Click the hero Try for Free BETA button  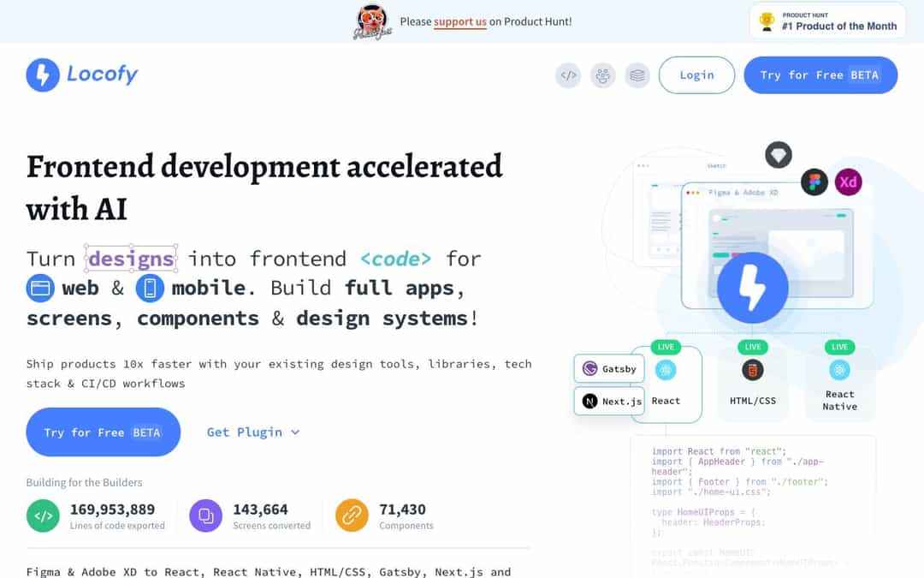tap(103, 432)
